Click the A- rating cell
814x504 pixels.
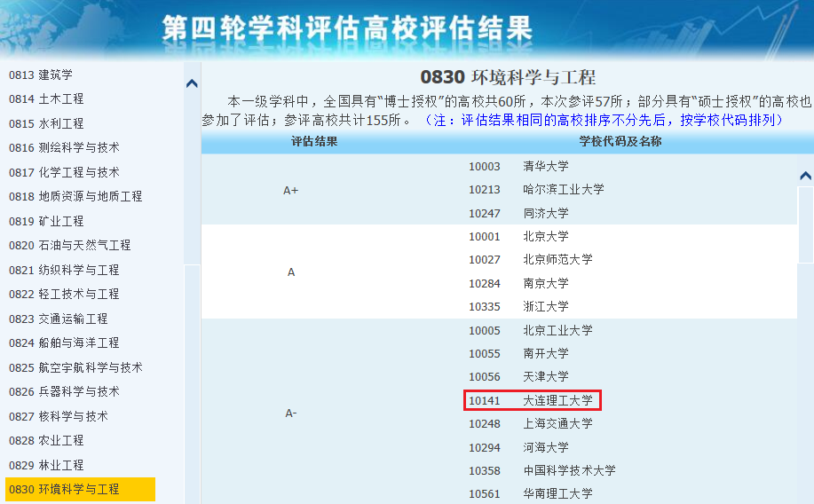(291, 413)
